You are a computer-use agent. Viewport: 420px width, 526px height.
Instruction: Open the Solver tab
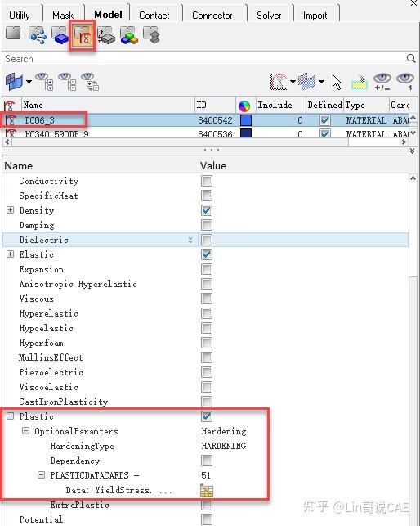click(269, 16)
